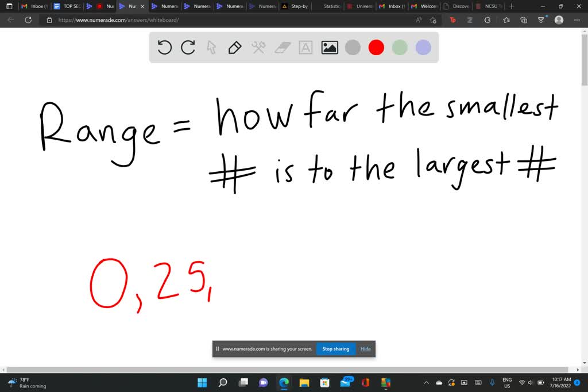
Task: Open the Collections icon in Edge toolbar
Action: [523, 20]
